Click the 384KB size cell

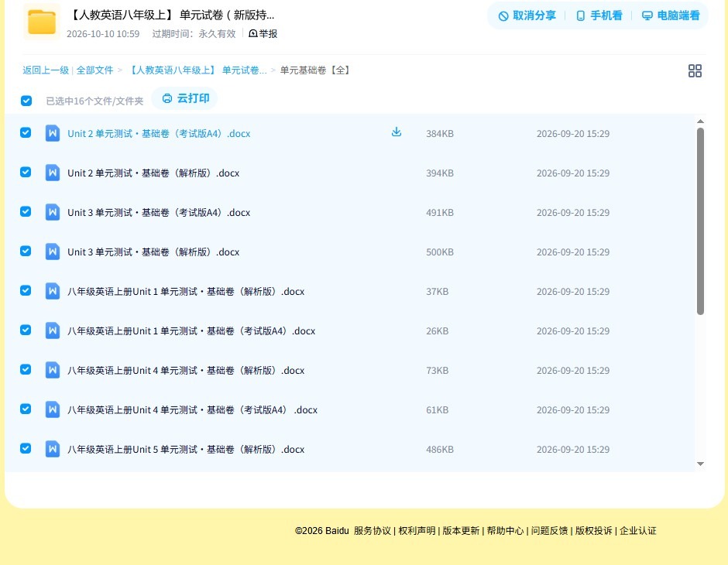click(x=440, y=134)
